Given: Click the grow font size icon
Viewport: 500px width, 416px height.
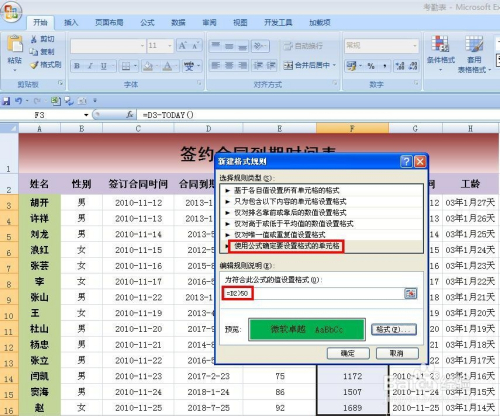Looking at the screenshot, I should 182,46.
